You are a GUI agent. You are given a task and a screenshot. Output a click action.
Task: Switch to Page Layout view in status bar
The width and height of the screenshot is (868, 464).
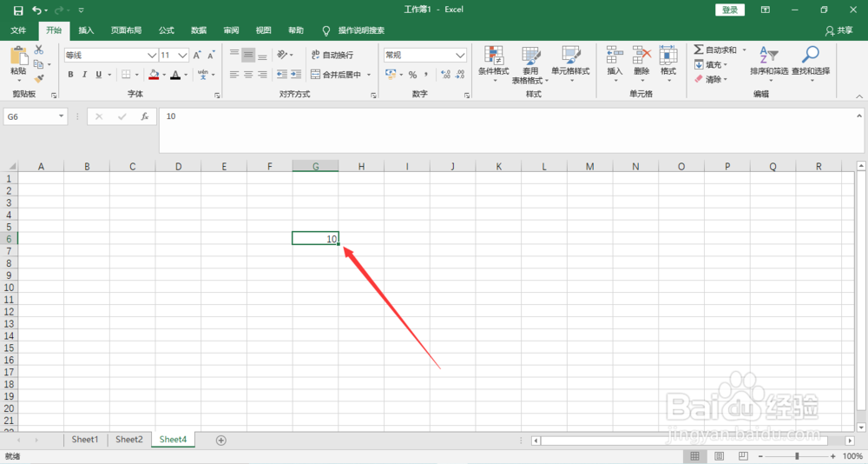[719, 456]
